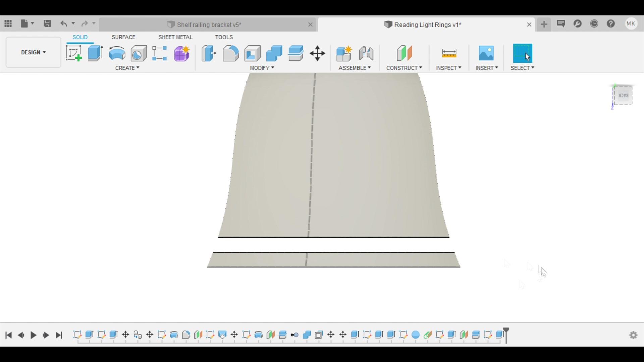Select the Extrude tool
The image size is (644, 362).
click(95, 53)
